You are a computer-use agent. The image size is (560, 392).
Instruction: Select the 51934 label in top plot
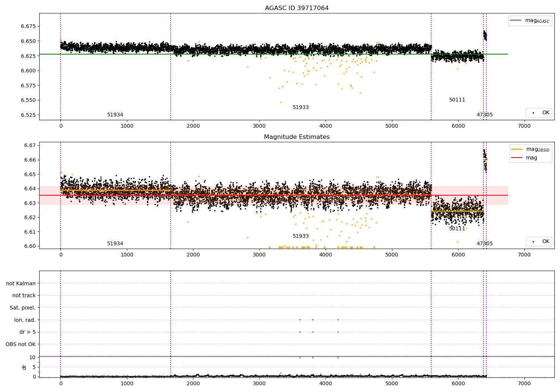pos(115,115)
